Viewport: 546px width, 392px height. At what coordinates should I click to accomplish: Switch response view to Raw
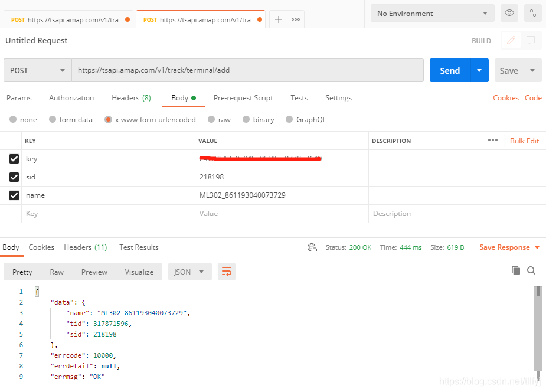click(57, 272)
